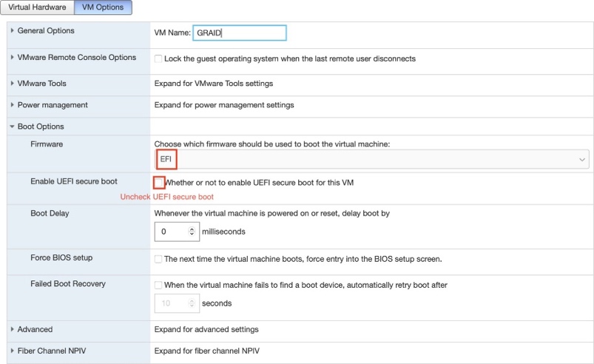Click the boot delay milliseconds stepper arrows
This screenshot has width=594, height=364.
pyautogui.click(x=192, y=232)
